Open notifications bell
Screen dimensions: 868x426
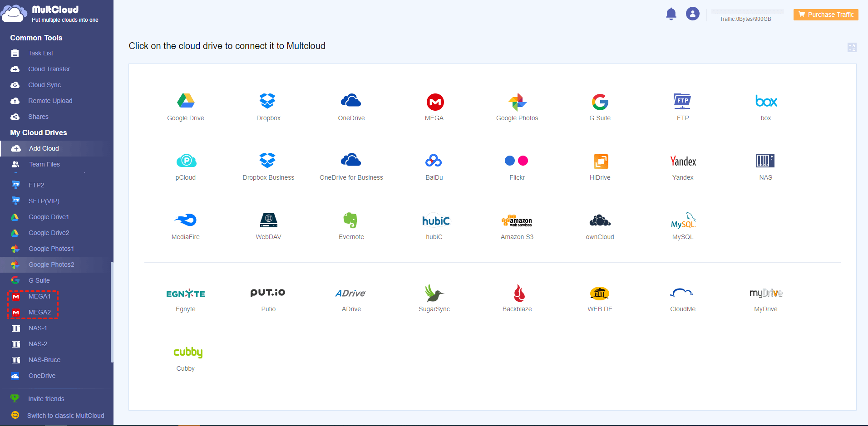tap(671, 14)
